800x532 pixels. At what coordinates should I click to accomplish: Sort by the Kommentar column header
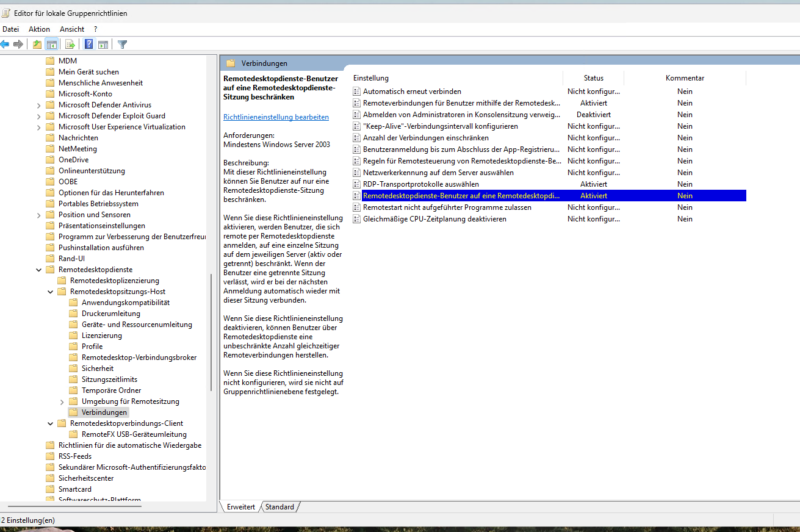685,78
